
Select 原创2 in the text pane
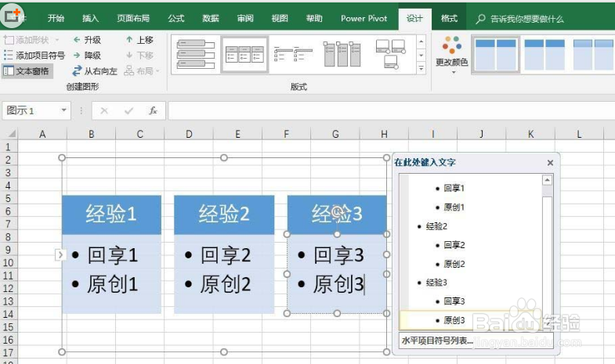pos(454,264)
